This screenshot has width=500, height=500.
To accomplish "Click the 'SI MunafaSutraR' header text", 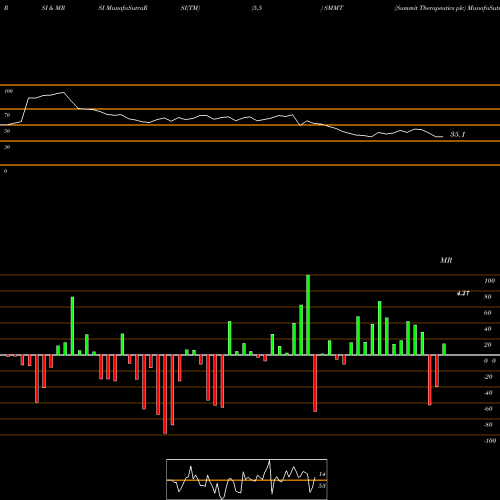I will click(123, 8).
